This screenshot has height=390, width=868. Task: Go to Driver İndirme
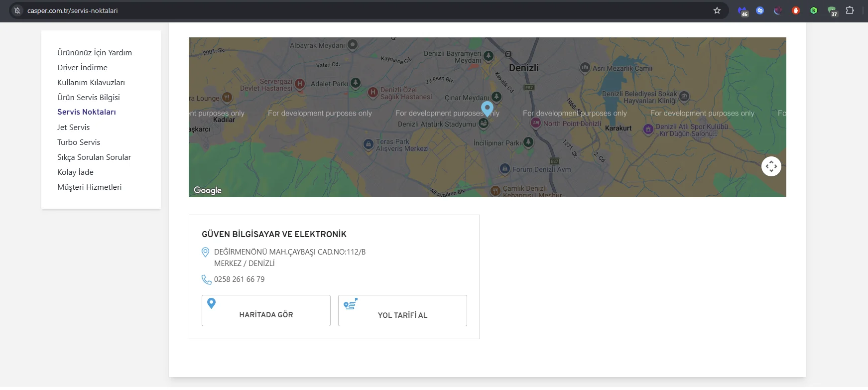(x=82, y=68)
